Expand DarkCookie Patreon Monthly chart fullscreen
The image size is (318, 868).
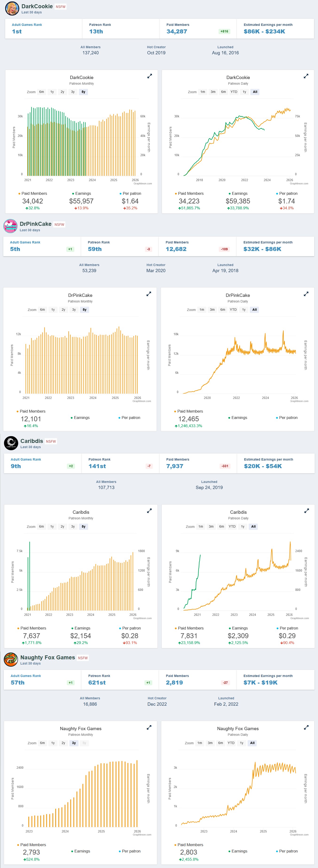150,76
